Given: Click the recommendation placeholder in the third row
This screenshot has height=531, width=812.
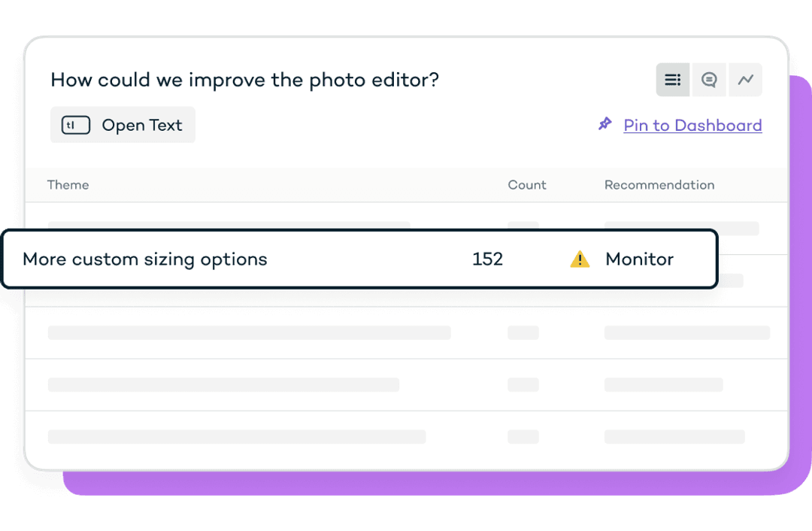Looking at the screenshot, I should [686, 332].
